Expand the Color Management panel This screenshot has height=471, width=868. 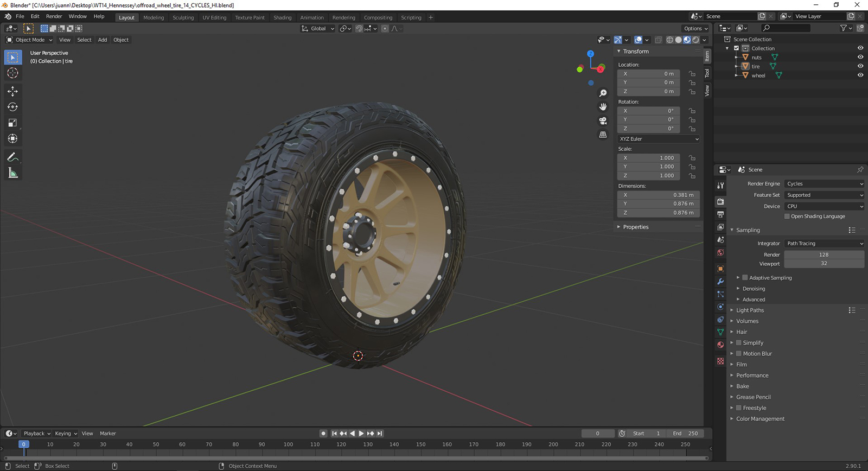click(760, 419)
